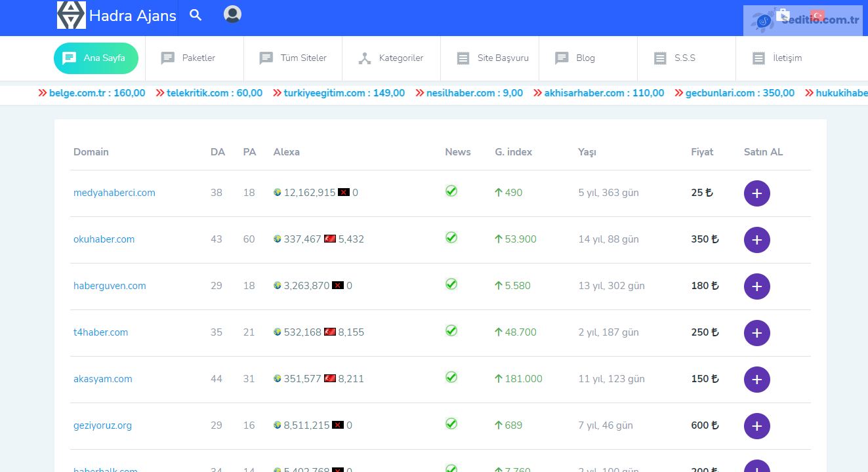Viewport: 868px width, 472px height.
Task: Sort by the Fiyat column header
Action: click(x=701, y=152)
